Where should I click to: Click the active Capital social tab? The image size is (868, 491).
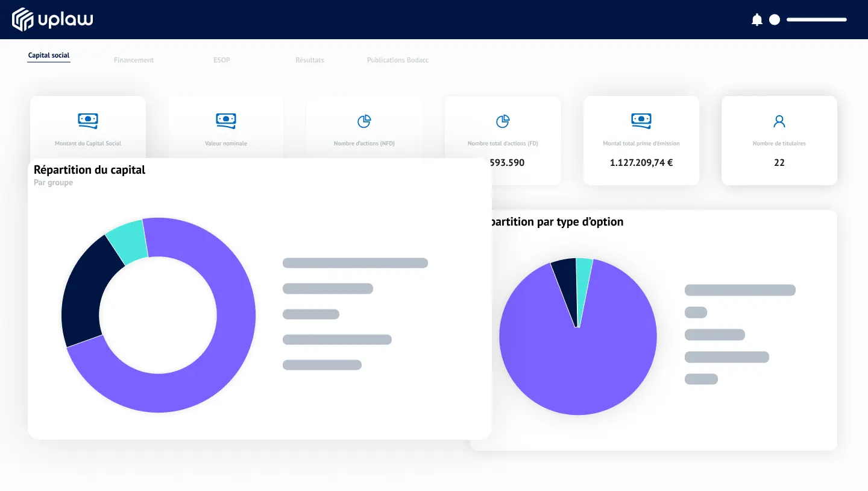(48, 55)
